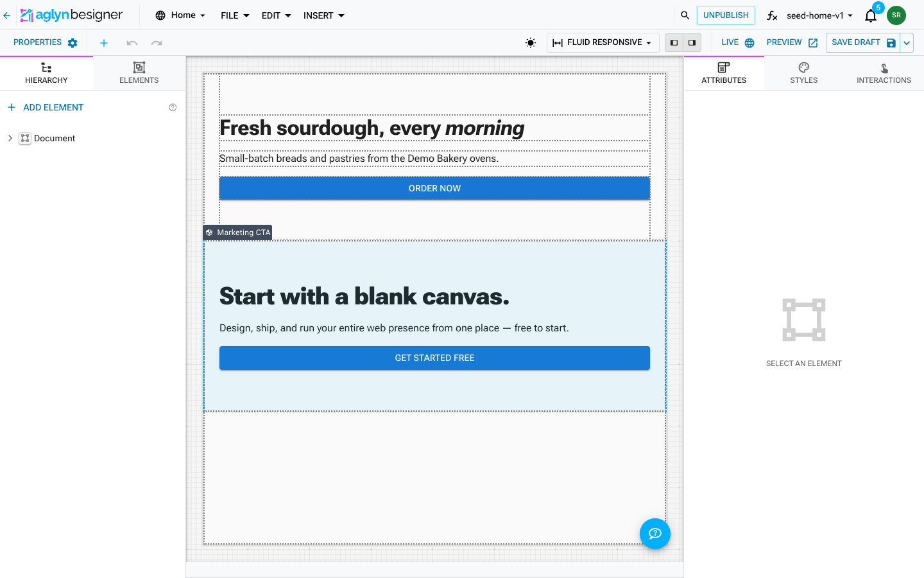Click the UNPUBLISH button

(x=726, y=15)
